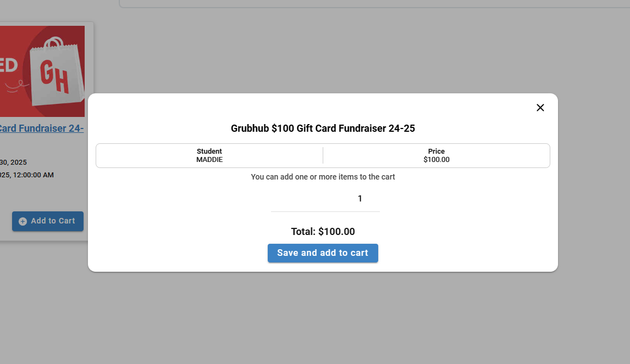Close the gift card dialog with X
Screen dimensions: 630x364
(x=540, y=108)
